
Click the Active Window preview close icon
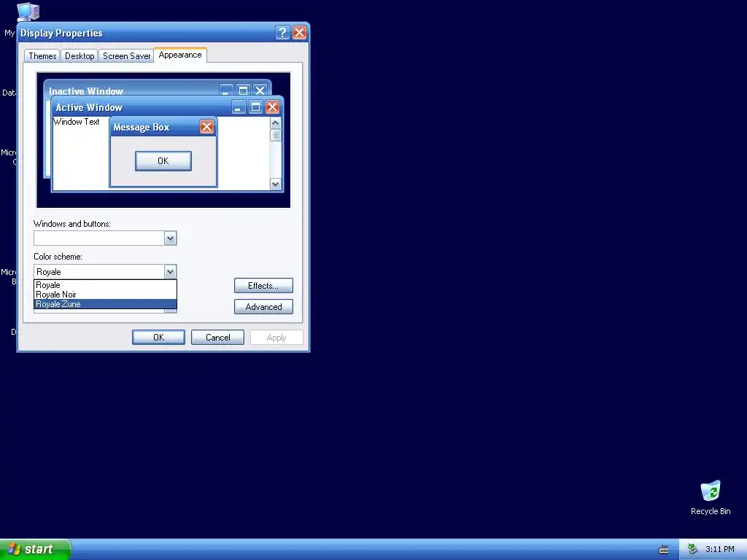272,106
